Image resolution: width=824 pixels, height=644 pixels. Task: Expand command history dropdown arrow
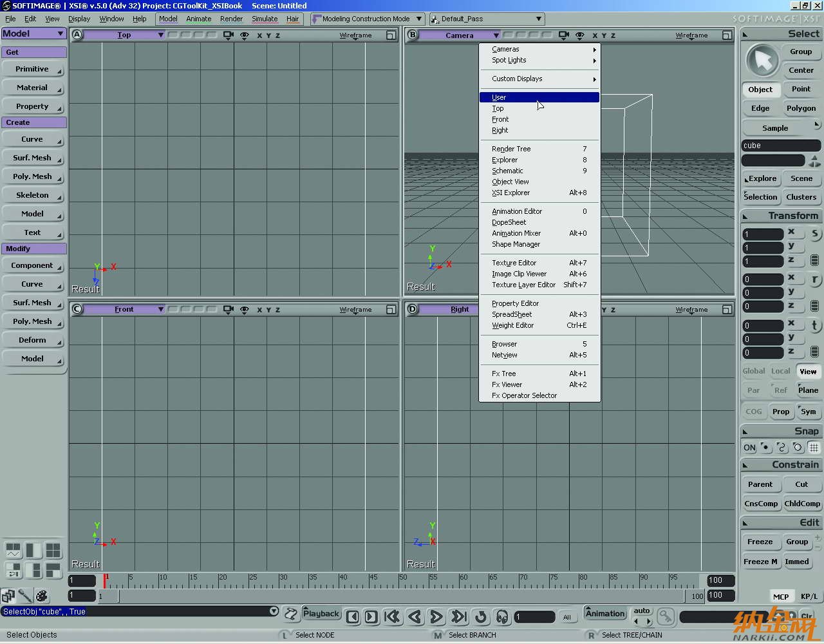click(x=274, y=611)
